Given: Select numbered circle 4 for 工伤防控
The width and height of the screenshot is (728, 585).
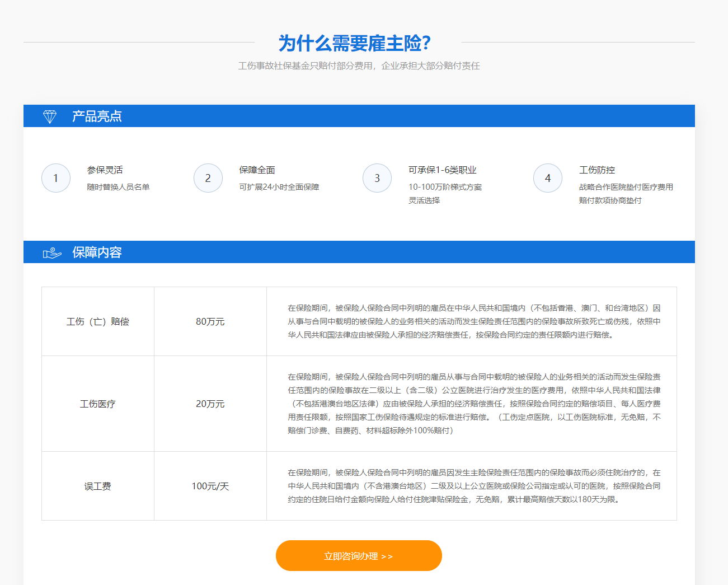Looking at the screenshot, I should (547, 177).
